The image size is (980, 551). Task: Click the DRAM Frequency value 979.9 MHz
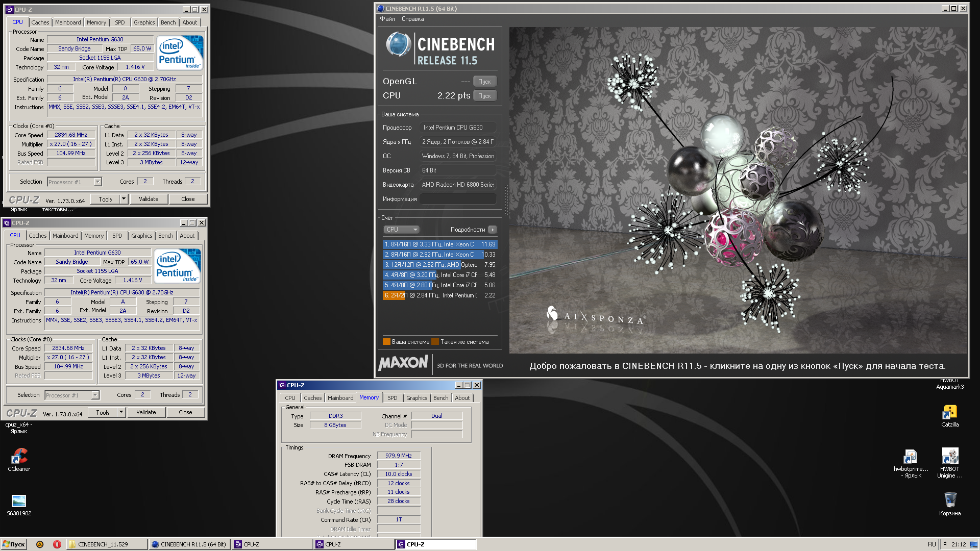tap(399, 456)
